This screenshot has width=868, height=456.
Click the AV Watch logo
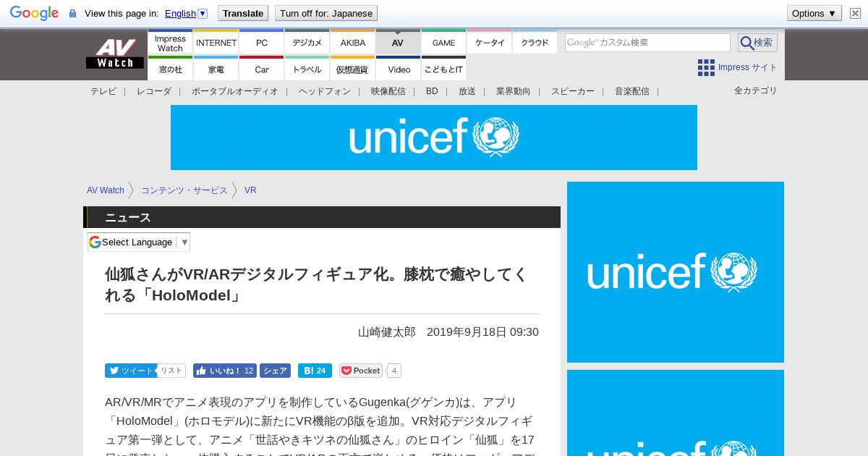115,54
